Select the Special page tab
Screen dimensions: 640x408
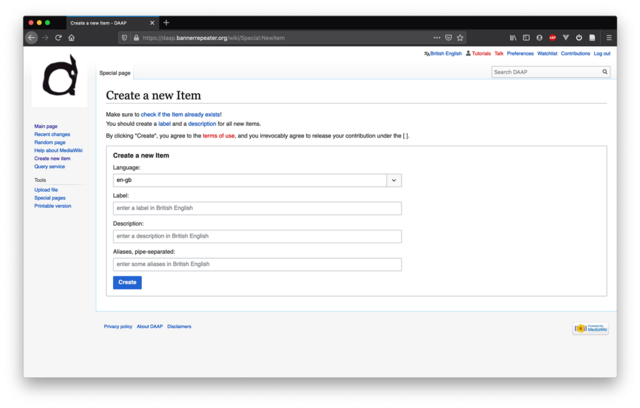coord(114,73)
